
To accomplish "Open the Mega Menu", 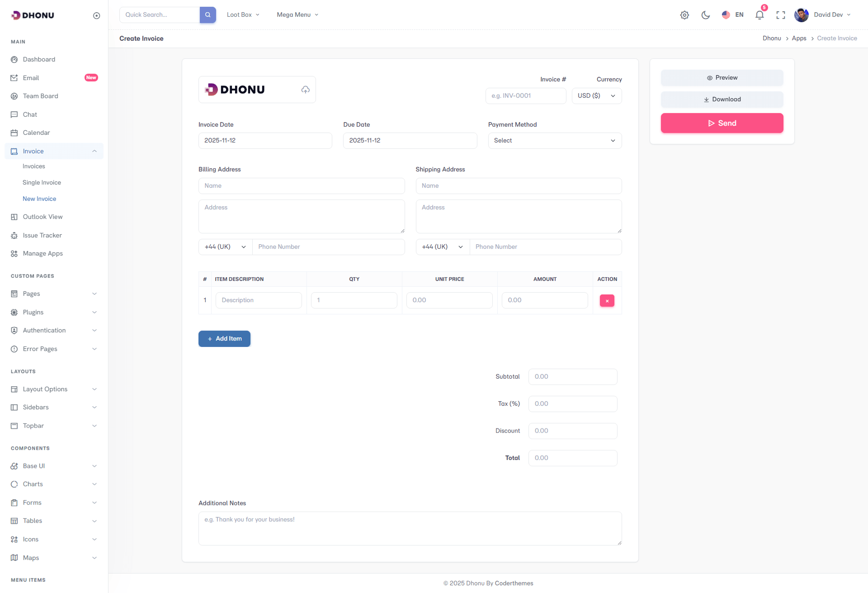I will coord(297,15).
